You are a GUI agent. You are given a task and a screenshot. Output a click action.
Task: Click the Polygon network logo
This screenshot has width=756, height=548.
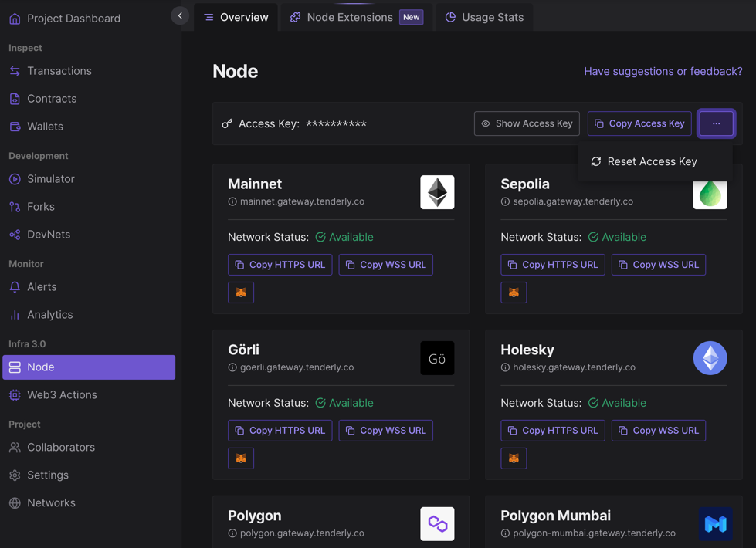coord(437,524)
